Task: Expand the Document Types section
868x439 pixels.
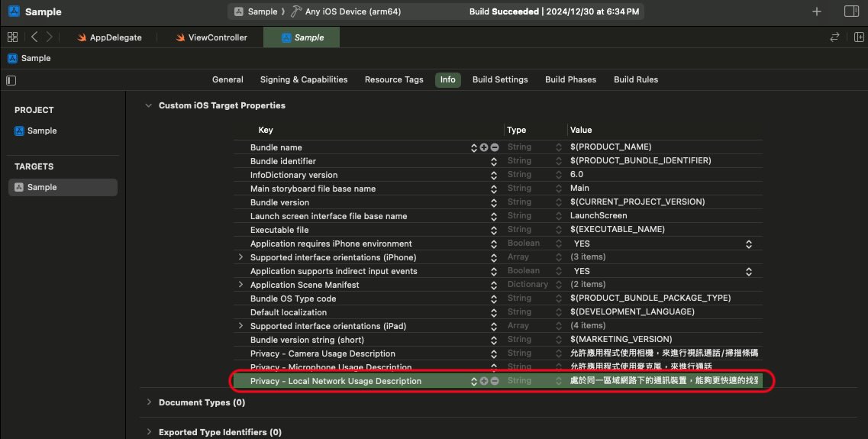Action: click(149, 402)
